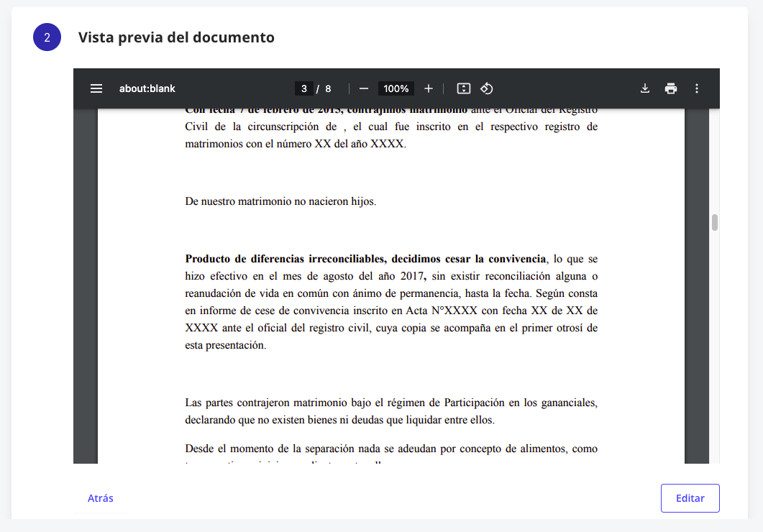Click the total page count 8

[328, 88]
